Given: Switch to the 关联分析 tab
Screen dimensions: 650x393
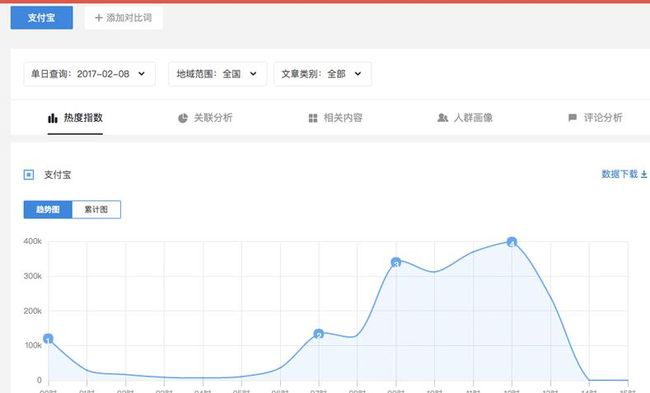Looking at the screenshot, I should point(205,118).
